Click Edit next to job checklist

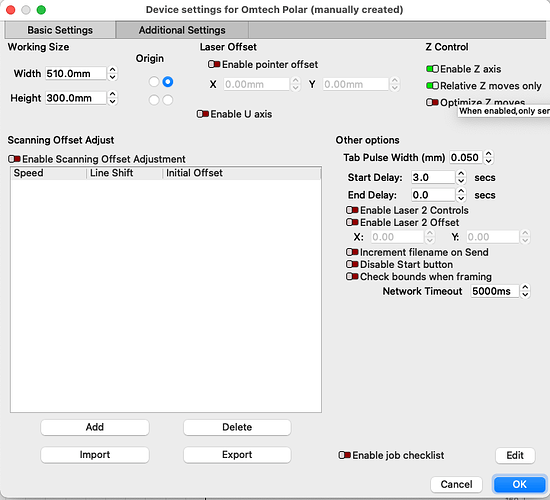tap(515, 455)
